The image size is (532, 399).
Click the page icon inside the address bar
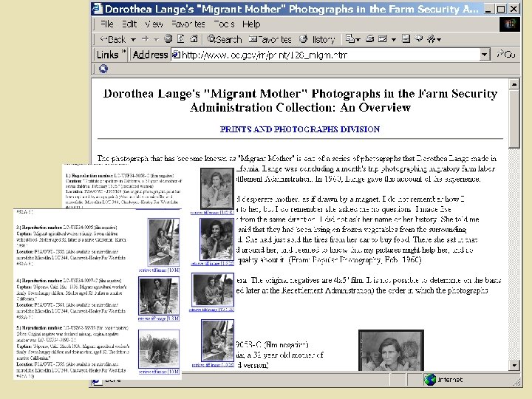point(176,54)
